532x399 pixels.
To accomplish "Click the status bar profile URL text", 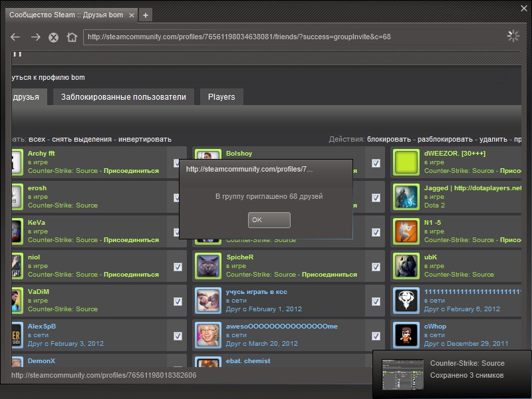I will pos(104,375).
